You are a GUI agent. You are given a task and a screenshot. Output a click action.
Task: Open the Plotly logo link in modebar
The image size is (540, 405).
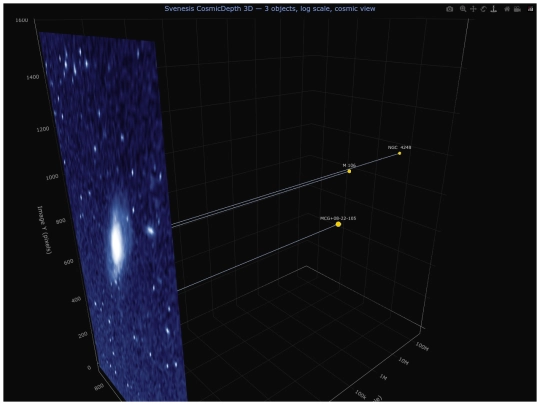[530, 9]
